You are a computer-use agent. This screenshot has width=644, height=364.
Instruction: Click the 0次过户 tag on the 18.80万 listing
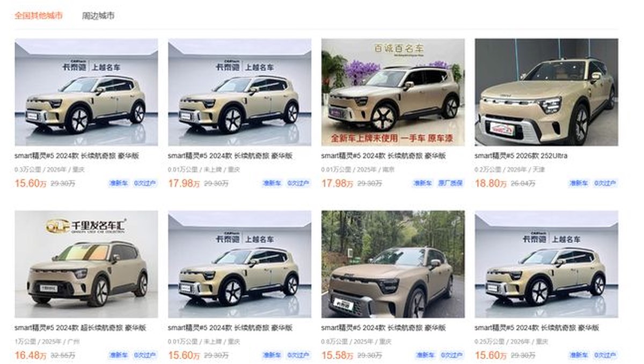(x=605, y=183)
